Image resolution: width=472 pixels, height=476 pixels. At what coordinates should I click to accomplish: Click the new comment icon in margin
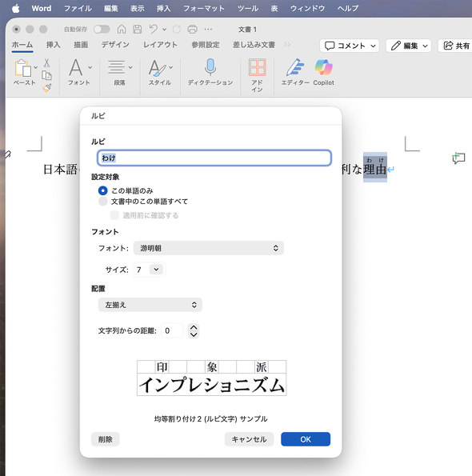pyautogui.click(x=458, y=158)
